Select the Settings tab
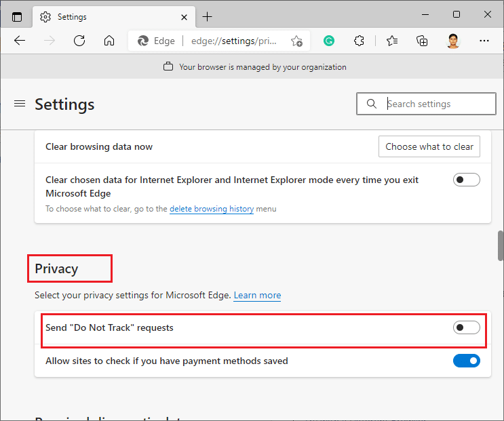 click(x=114, y=17)
